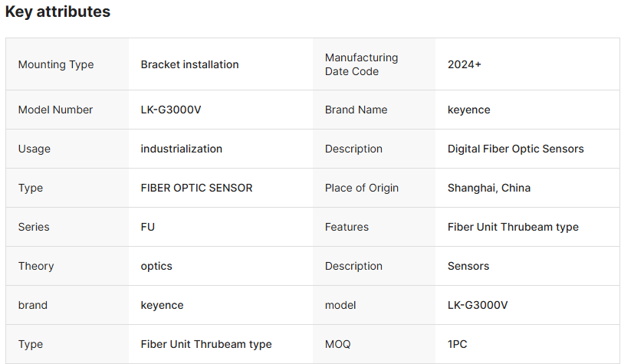Click the Series label cell
Viewport: 621px width, 364px height.
coord(34,227)
